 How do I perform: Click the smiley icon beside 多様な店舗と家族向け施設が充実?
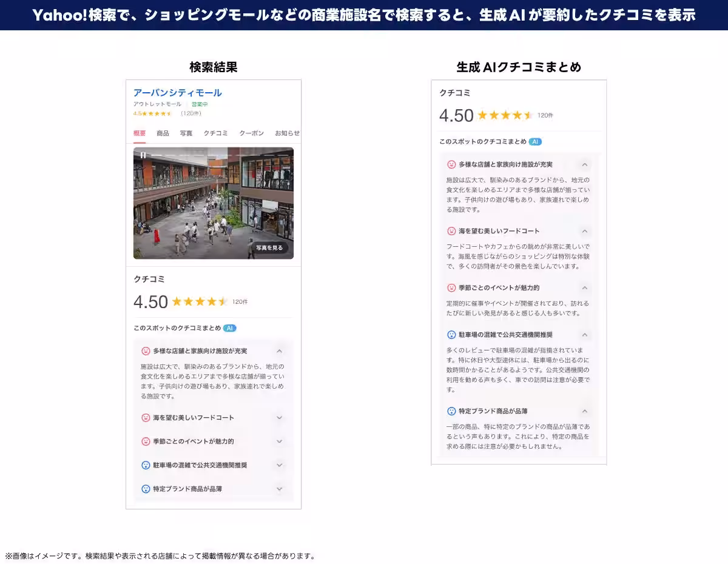(x=451, y=163)
